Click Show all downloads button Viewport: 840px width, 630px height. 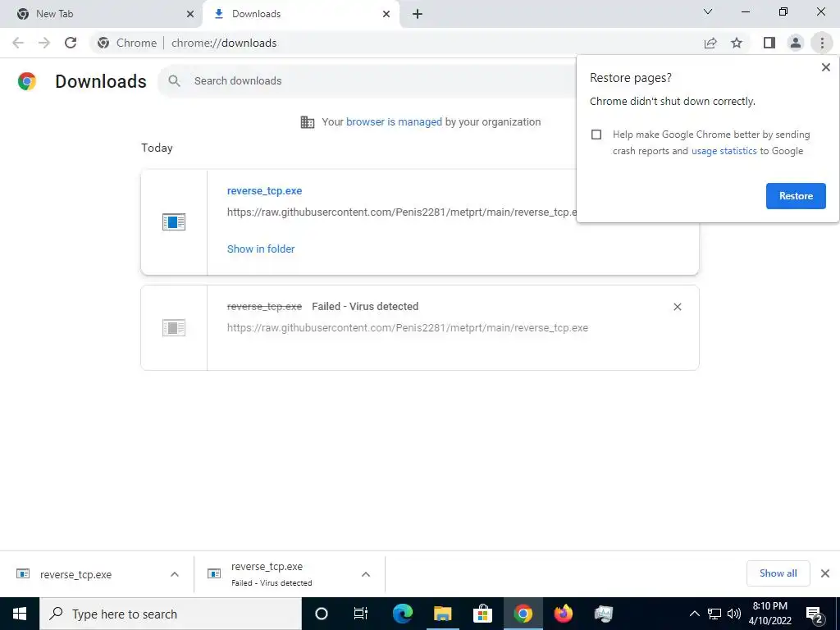pos(778,573)
